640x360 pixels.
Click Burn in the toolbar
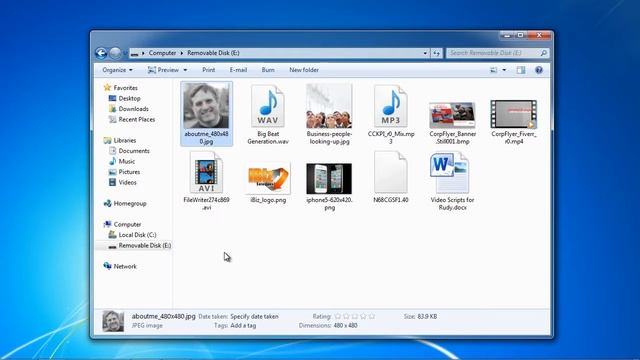tap(268, 70)
